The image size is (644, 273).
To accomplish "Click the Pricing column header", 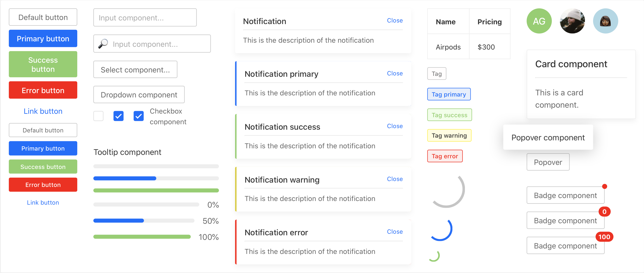I will [489, 22].
